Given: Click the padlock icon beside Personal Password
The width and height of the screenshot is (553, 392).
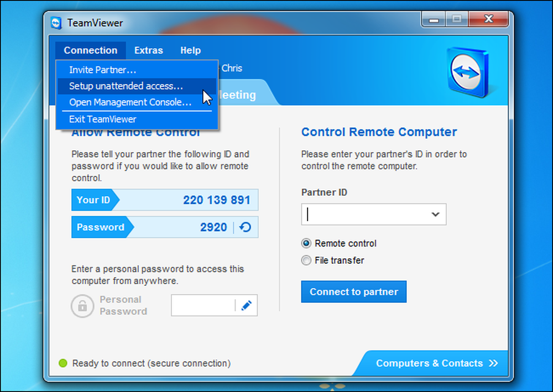Looking at the screenshot, I should (x=82, y=306).
